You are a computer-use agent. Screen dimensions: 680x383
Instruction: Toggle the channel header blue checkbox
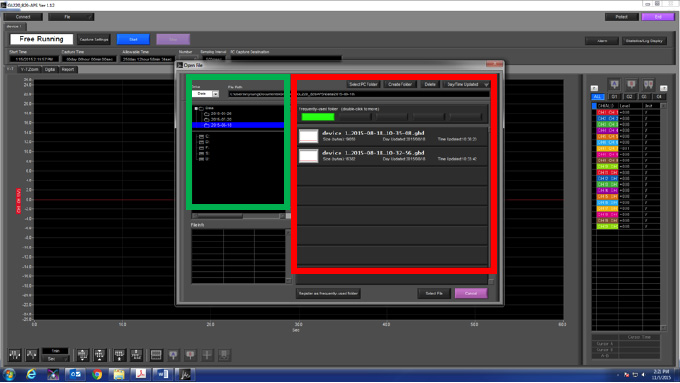[594, 106]
